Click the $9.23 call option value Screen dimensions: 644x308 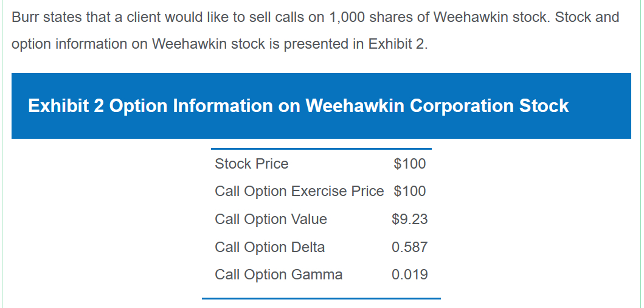[409, 219]
